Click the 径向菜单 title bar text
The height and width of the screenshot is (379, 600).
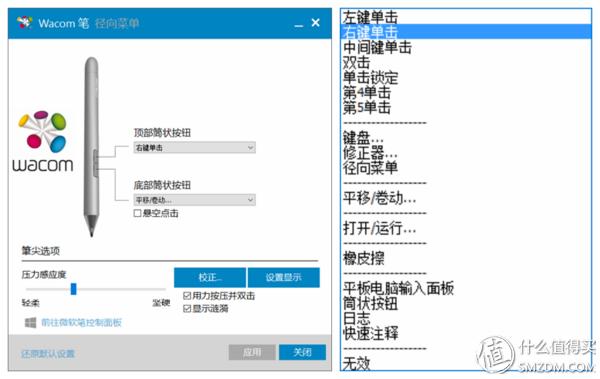[x=117, y=23]
